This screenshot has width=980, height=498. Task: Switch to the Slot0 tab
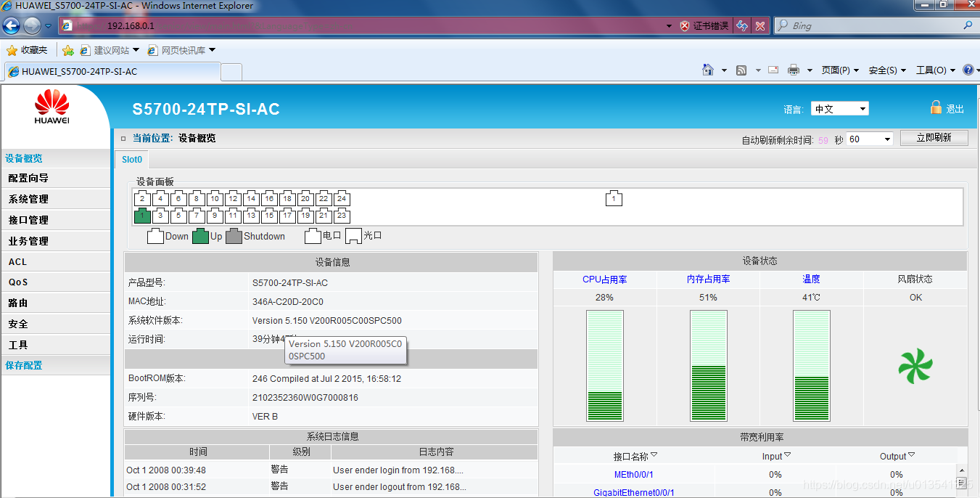(132, 160)
